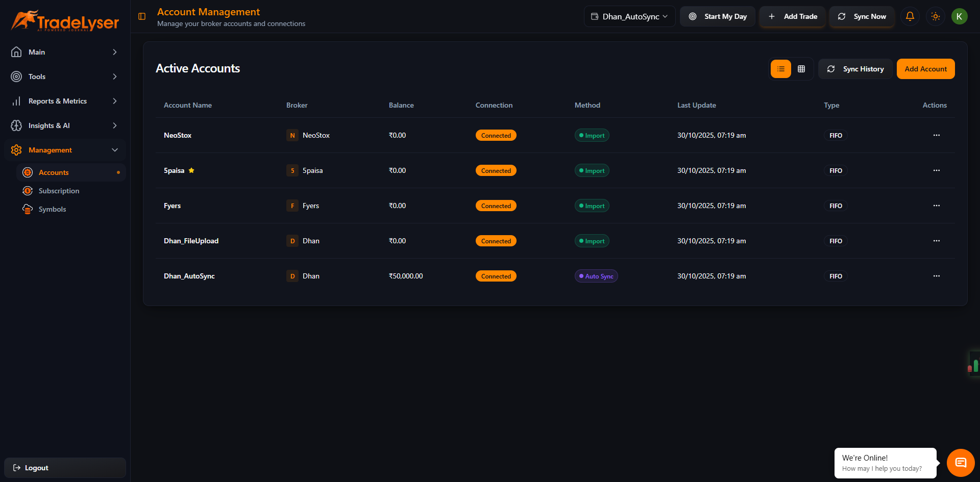Open the Insights & AI section

tap(65, 125)
